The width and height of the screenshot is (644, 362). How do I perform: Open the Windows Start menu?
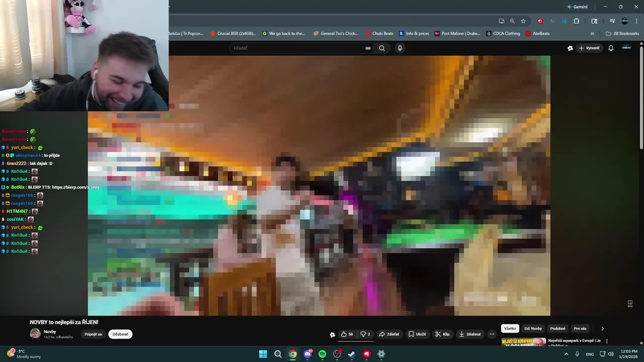point(263,354)
